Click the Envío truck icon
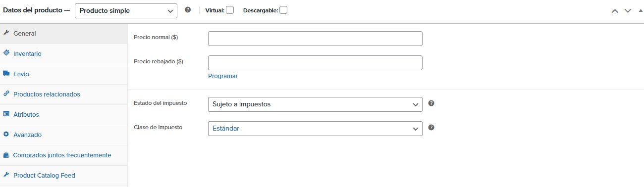 [x=6, y=73]
